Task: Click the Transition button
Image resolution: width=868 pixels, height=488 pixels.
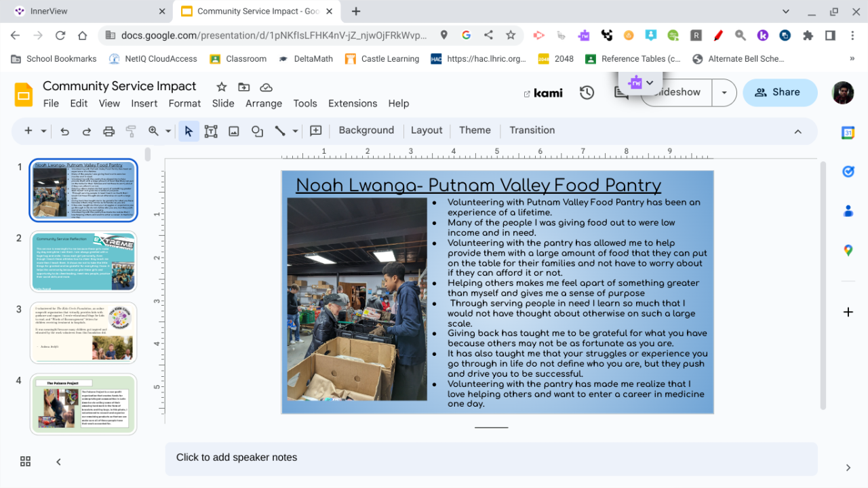Action: coord(532,130)
